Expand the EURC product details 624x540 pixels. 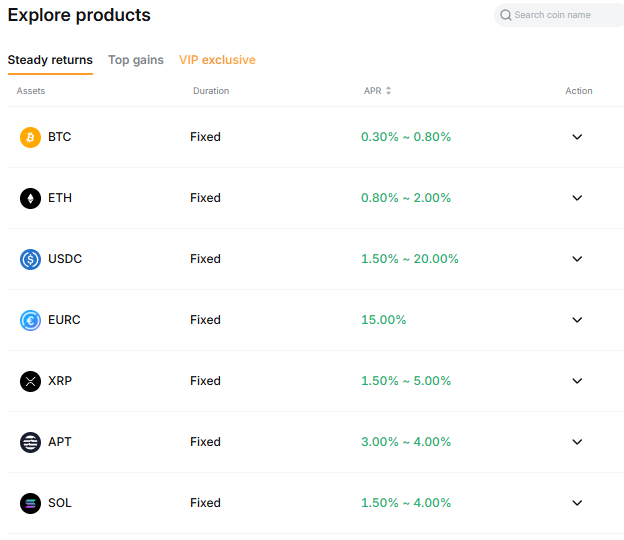pos(577,320)
